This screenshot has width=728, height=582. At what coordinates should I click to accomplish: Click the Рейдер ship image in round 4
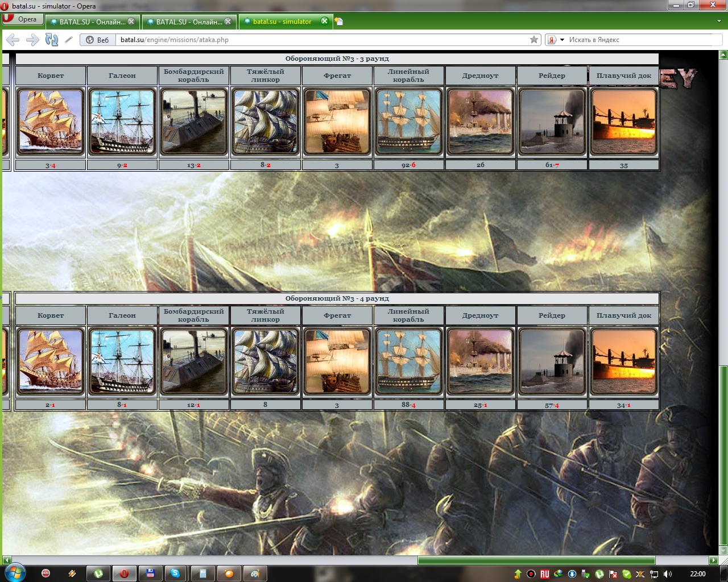552,361
